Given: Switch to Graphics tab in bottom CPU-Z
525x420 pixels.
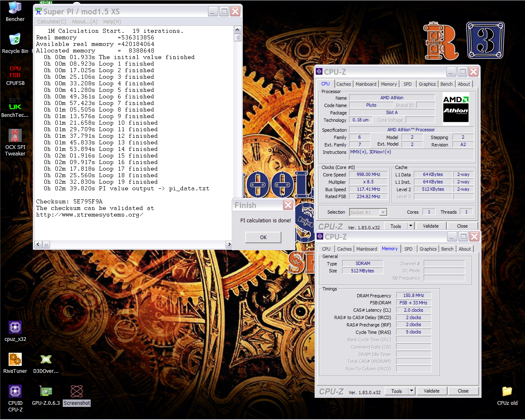Looking at the screenshot, I should click(x=428, y=249).
